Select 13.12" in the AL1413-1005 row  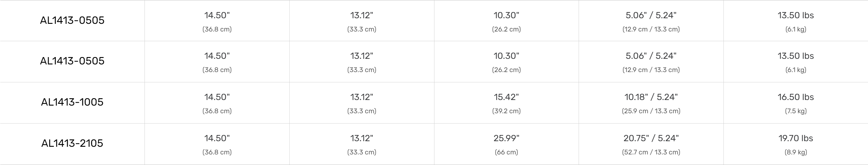[x=362, y=97]
